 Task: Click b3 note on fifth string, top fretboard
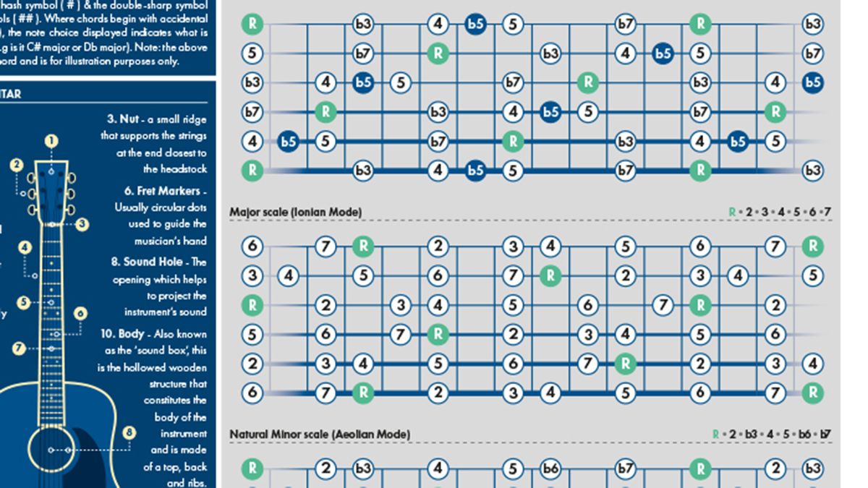(x=625, y=141)
